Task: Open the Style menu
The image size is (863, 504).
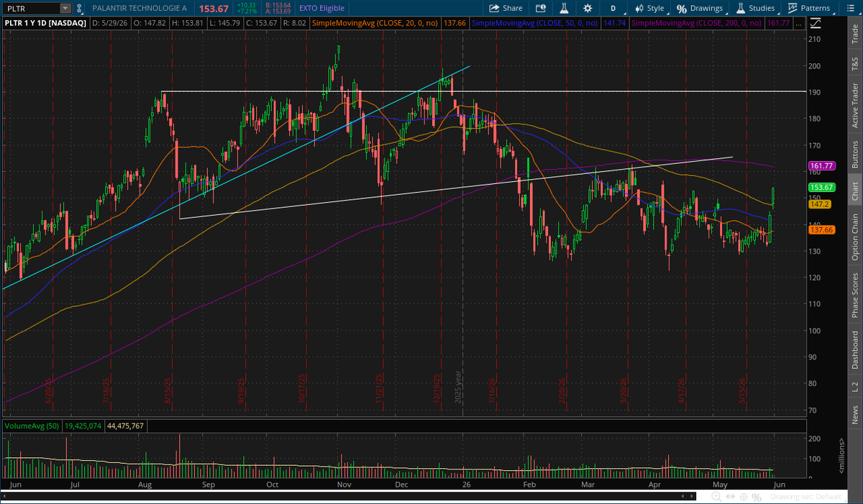Action: (649, 8)
